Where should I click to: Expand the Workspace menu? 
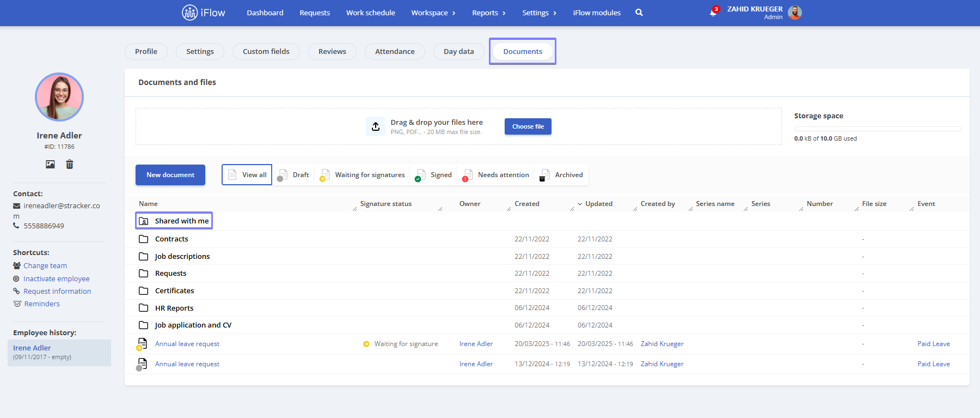click(x=433, y=13)
